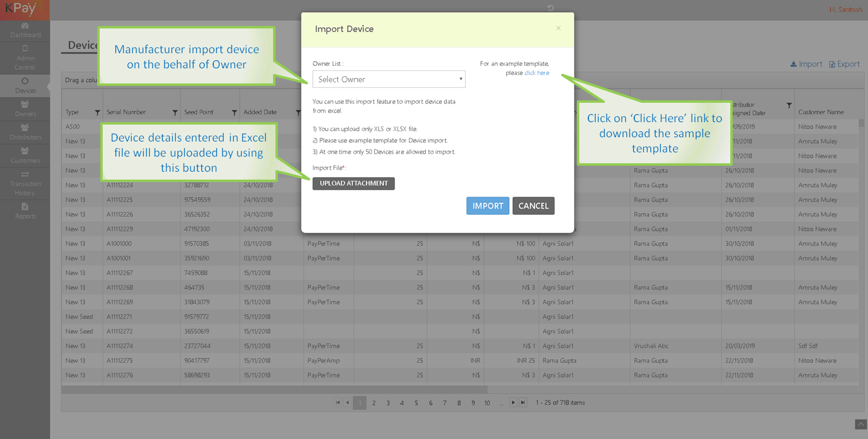Open filter for Type column

(97, 112)
